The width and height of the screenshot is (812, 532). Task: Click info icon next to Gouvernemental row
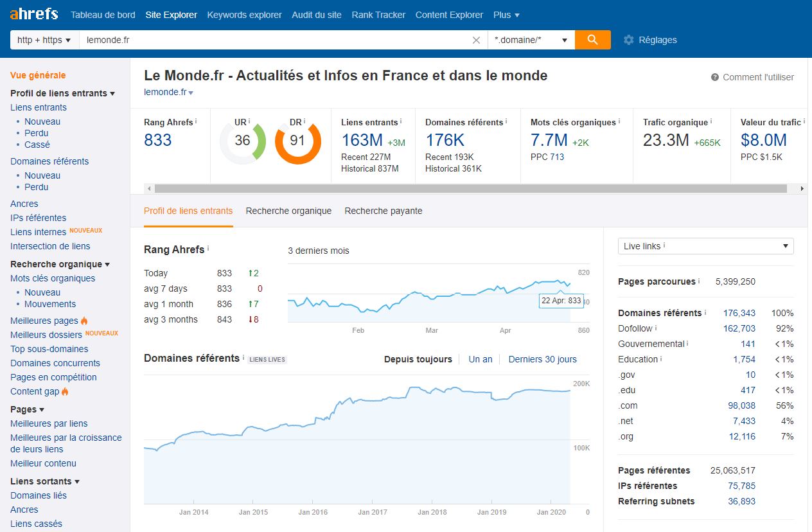click(x=688, y=344)
